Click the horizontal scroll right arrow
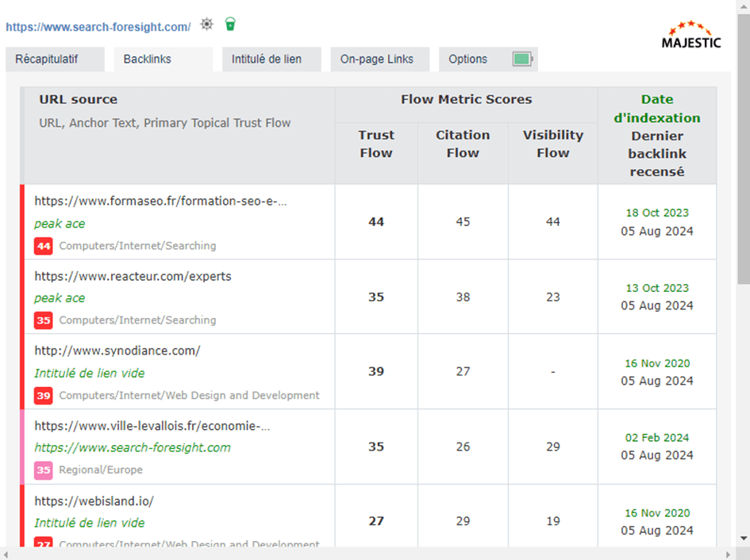 (x=729, y=554)
